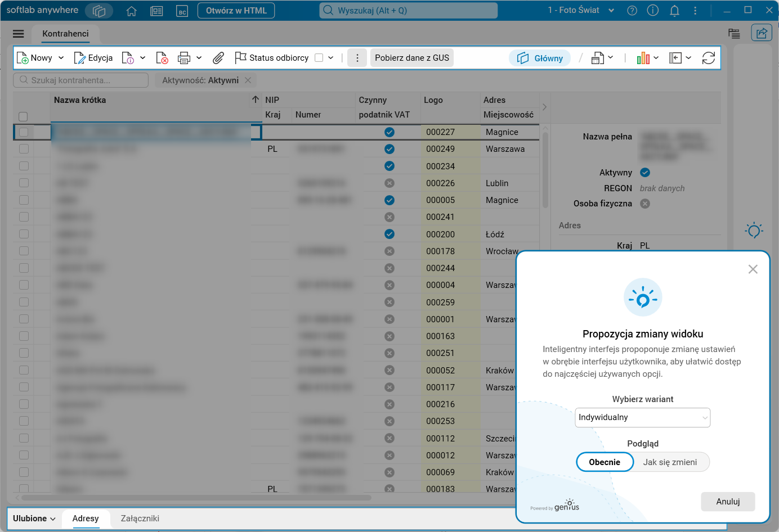The image size is (779, 532).
Task: Check the row checkbox for Logo 000005
Action: (24, 200)
